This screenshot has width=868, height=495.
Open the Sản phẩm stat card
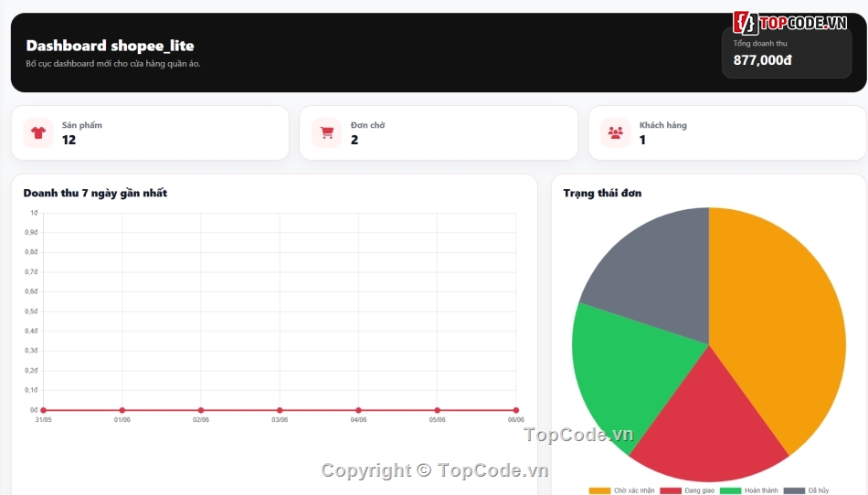150,132
